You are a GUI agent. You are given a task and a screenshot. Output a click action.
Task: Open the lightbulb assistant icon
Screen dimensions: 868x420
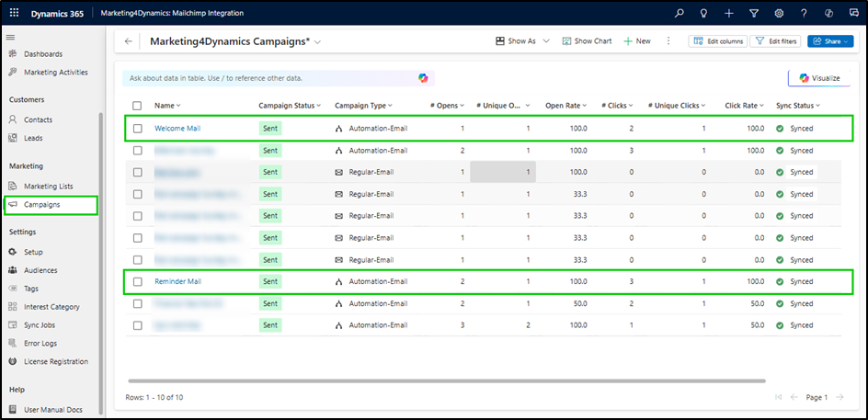(703, 13)
